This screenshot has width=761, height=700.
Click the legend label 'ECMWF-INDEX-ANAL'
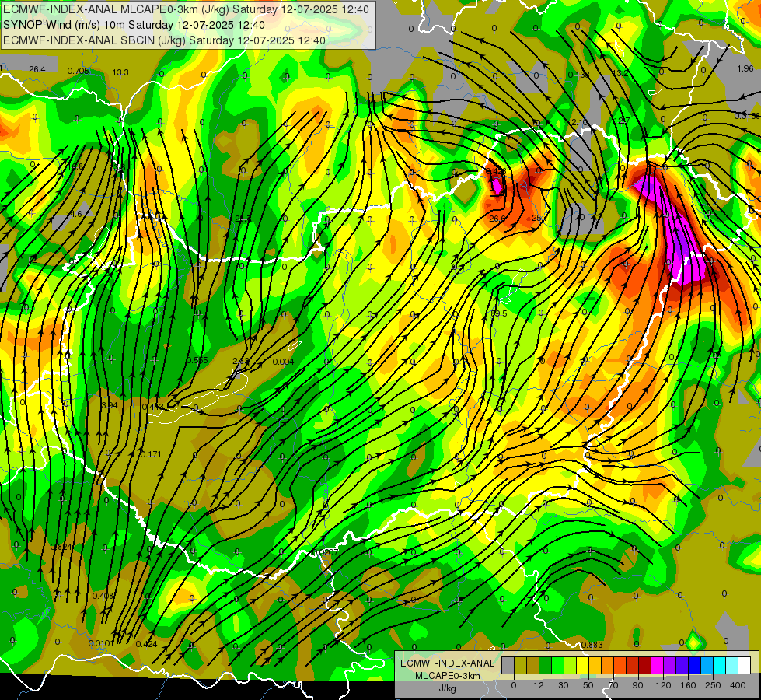tap(448, 663)
